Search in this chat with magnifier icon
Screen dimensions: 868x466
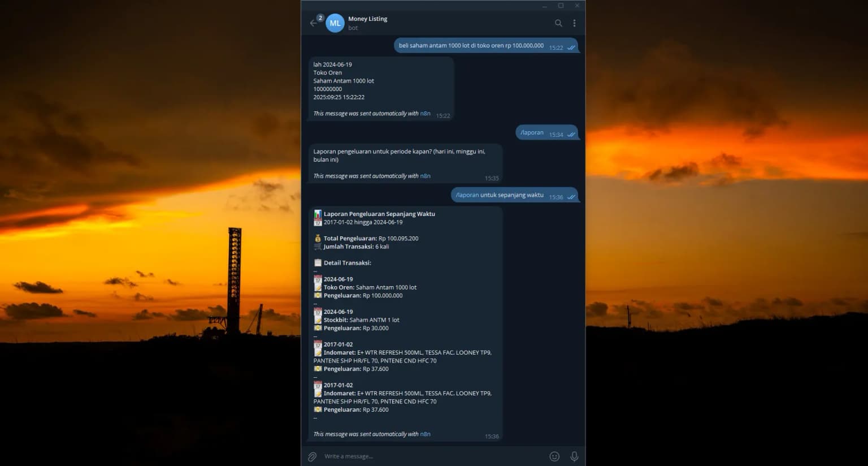[558, 23]
